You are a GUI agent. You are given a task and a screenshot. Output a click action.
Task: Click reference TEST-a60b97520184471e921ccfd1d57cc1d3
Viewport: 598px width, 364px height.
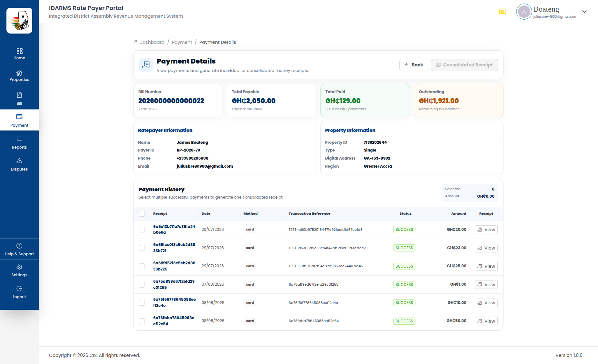coord(325,230)
